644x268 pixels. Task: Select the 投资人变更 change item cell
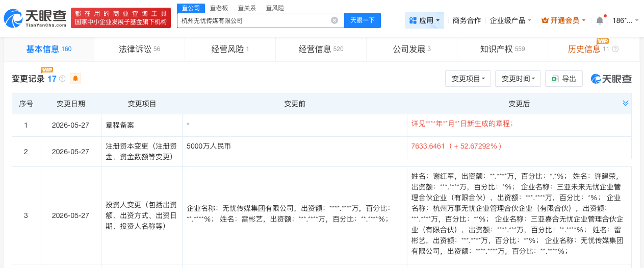click(142, 215)
